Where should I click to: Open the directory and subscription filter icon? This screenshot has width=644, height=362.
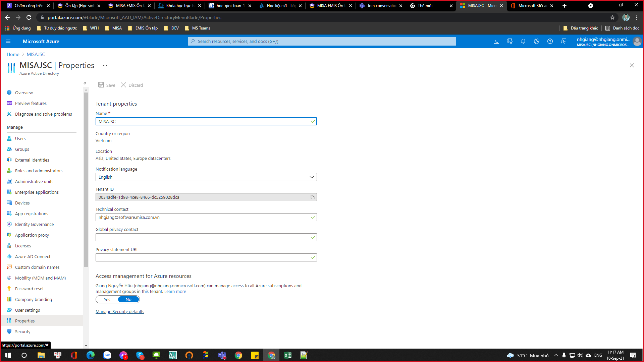(x=510, y=41)
